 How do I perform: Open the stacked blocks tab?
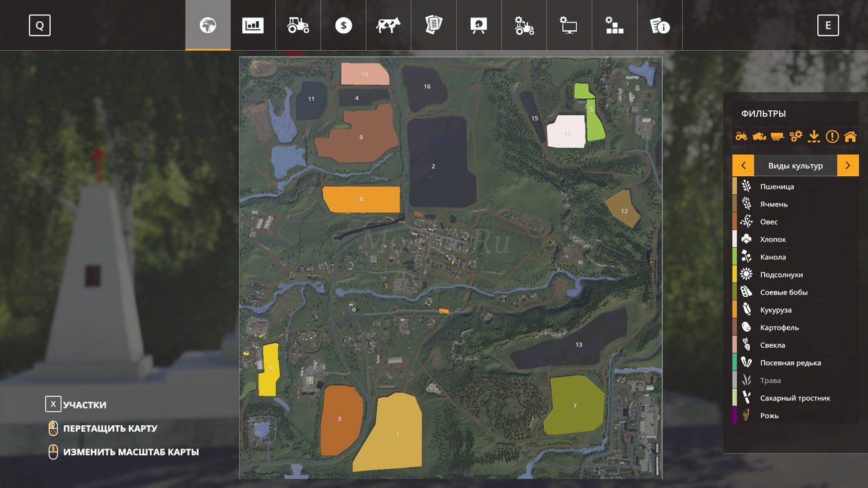614,25
